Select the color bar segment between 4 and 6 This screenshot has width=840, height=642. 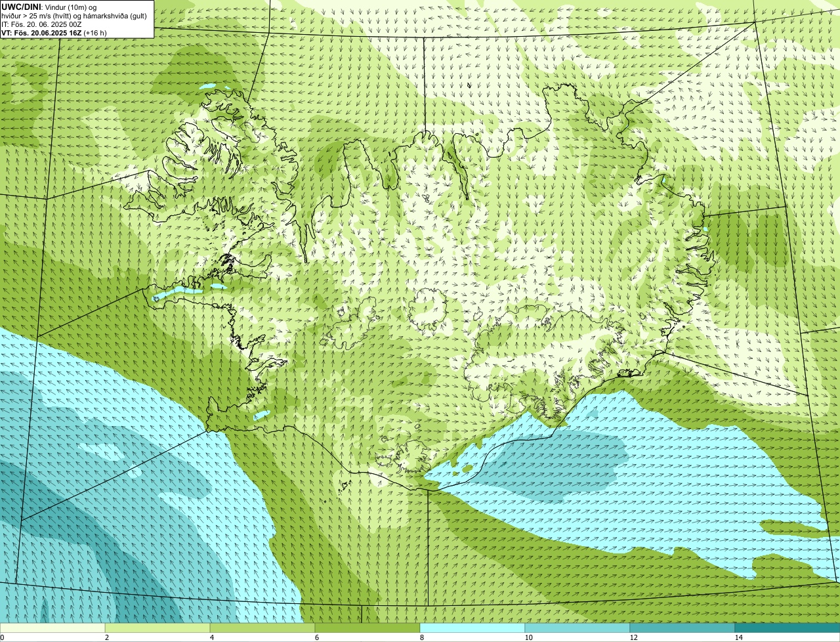262,628
